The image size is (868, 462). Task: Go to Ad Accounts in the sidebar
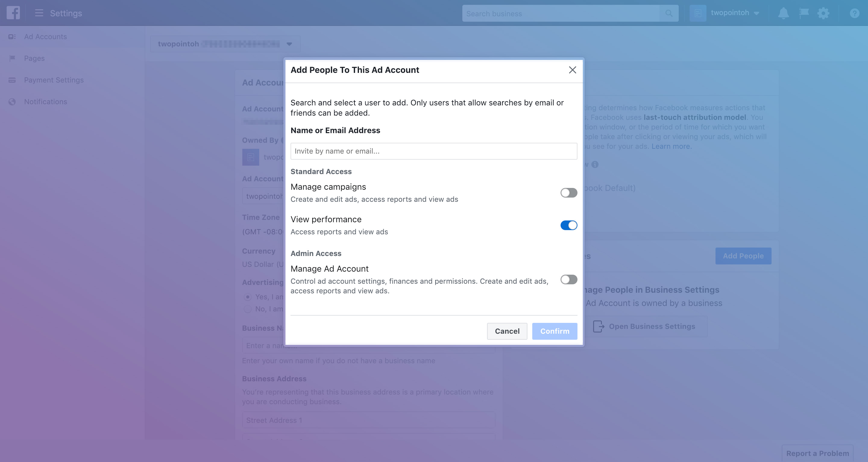pyautogui.click(x=45, y=37)
